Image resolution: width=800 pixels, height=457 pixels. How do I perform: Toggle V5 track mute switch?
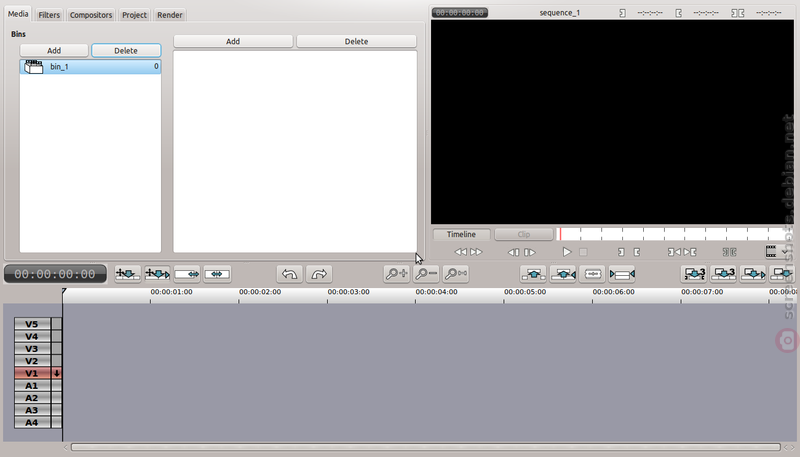point(57,324)
